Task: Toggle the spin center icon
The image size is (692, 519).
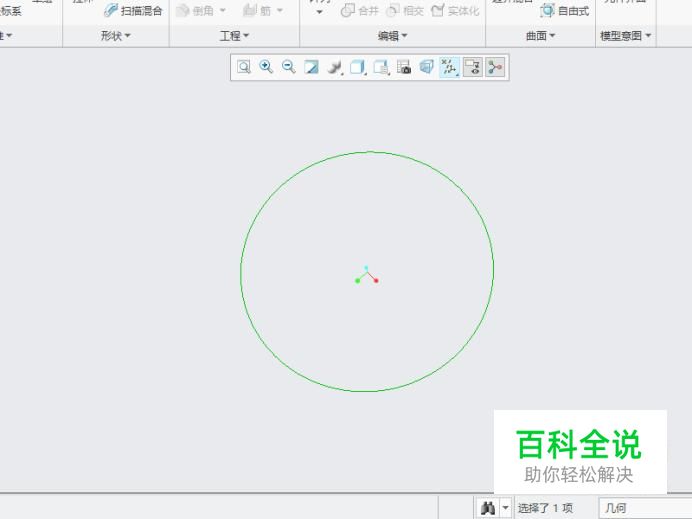Action: 495,67
